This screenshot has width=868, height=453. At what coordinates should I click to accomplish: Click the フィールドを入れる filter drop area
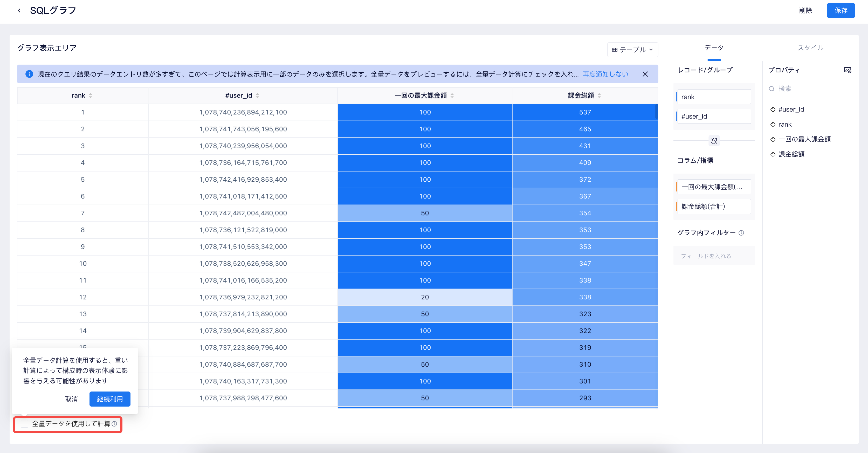(714, 256)
